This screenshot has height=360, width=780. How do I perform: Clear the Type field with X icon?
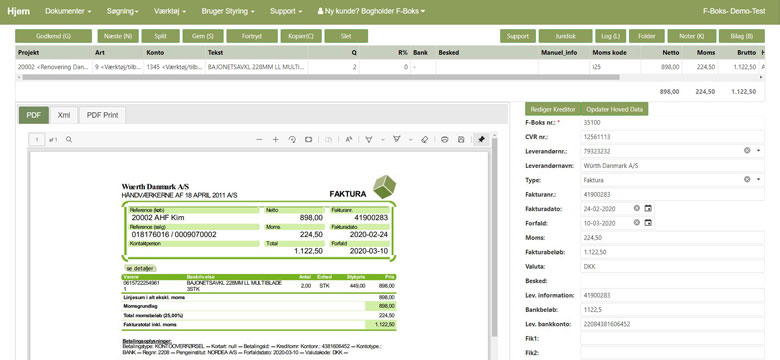click(747, 180)
